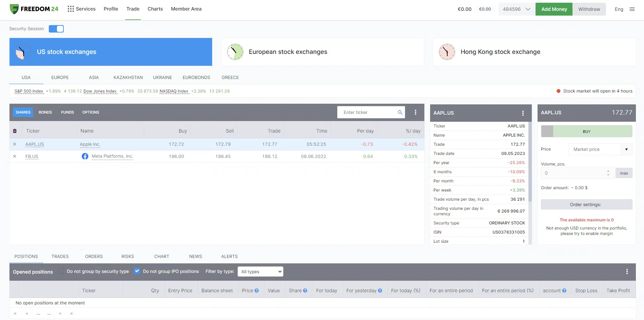The width and height of the screenshot is (644, 320).
Task: Click the Withdraw button
Action: [x=589, y=9]
